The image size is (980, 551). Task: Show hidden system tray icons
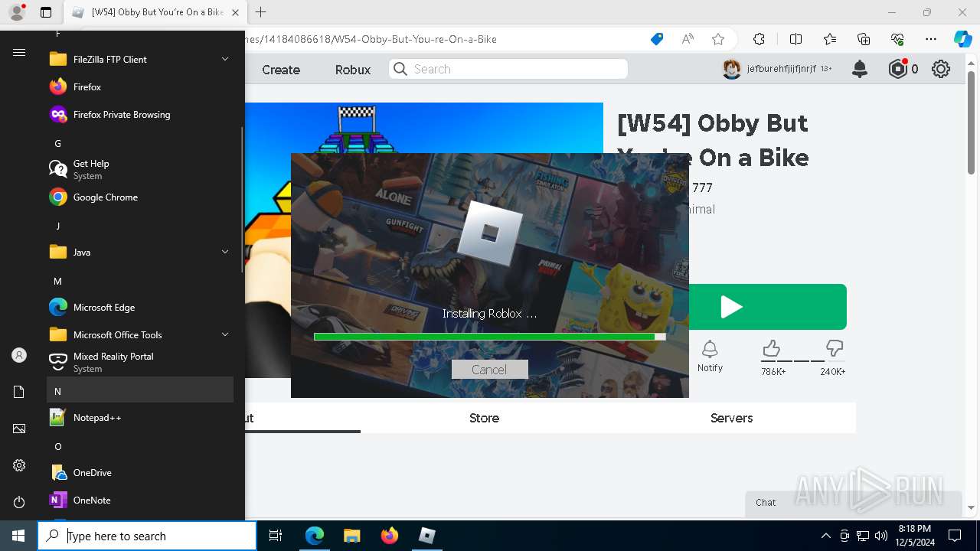(825, 536)
